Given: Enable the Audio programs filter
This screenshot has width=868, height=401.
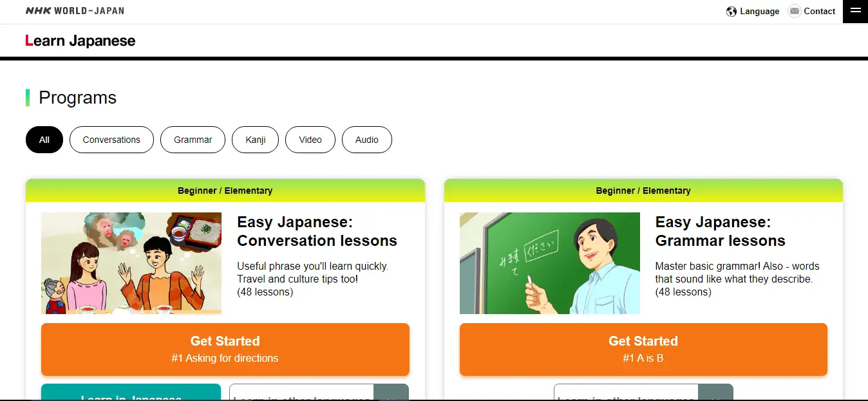Looking at the screenshot, I should tap(366, 140).
